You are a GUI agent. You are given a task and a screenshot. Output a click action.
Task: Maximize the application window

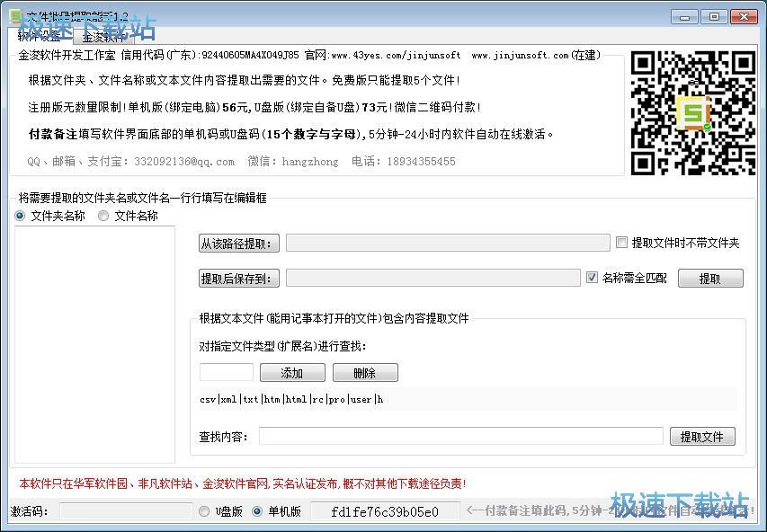coord(713,17)
